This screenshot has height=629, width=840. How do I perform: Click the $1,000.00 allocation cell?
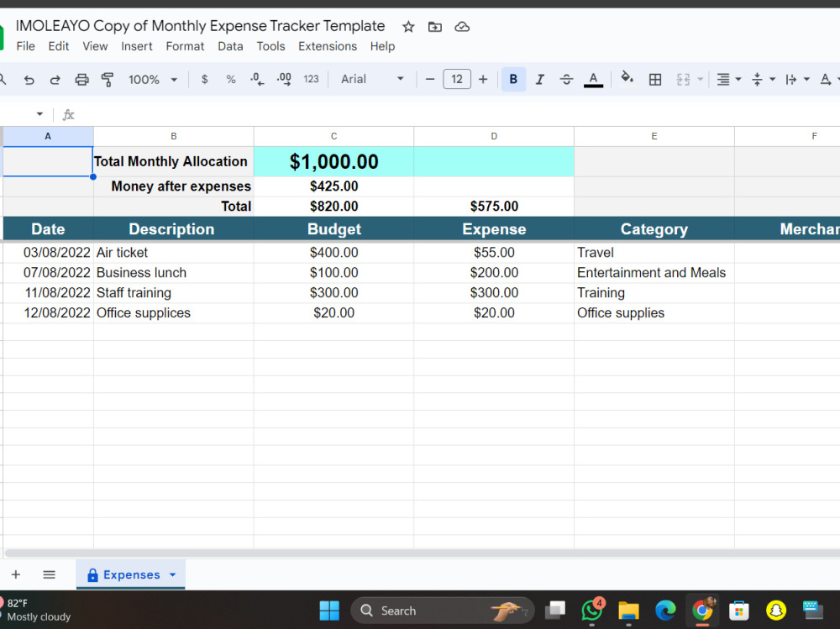click(x=333, y=161)
